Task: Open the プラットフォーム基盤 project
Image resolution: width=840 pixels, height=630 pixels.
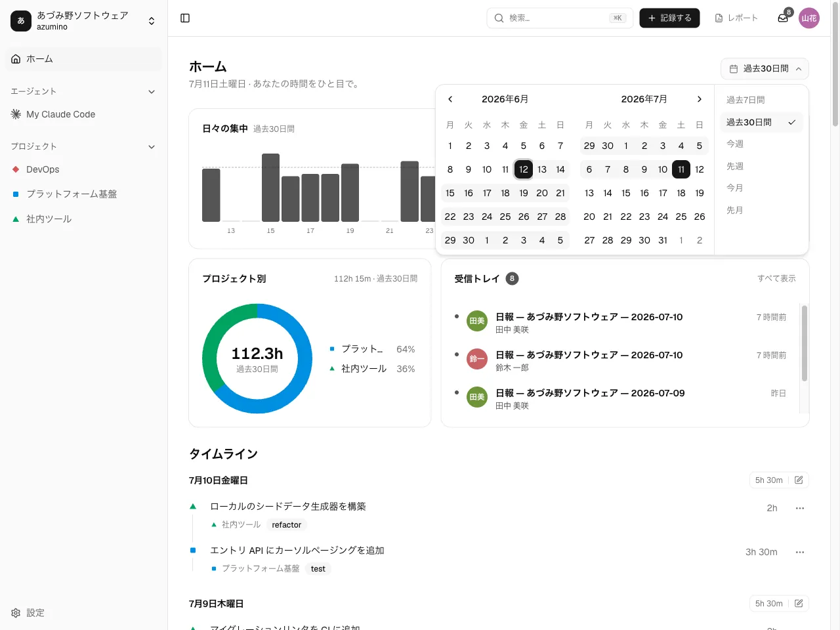Action: point(83,194)
